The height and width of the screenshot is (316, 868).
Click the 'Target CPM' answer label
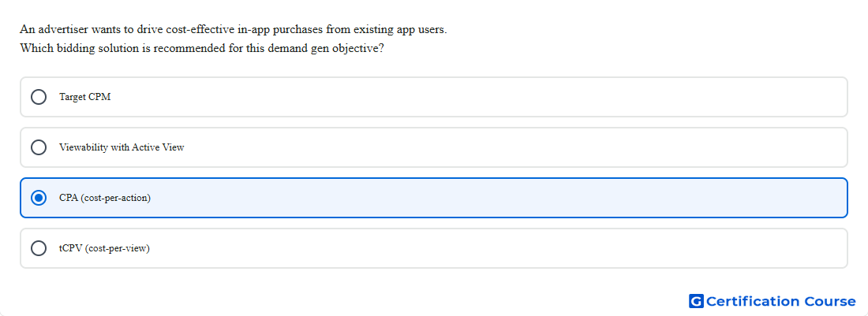[84, 97]
